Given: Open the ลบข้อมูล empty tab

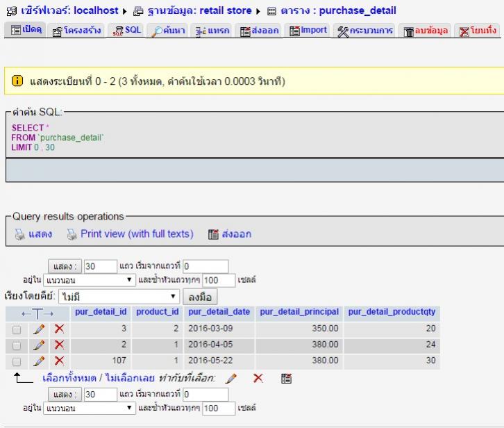Looking at the screenshot, I should click(x=426, y=31).
